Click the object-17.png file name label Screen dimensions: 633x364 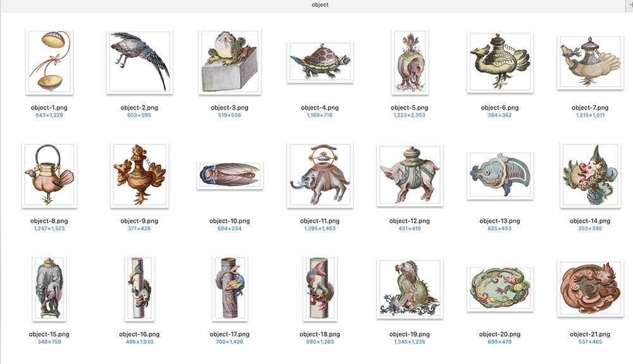(230, 334)
